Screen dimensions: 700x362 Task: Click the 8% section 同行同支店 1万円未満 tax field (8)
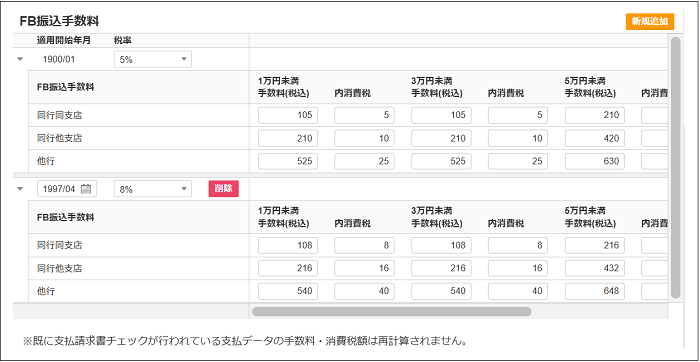[x=364, y=245]
